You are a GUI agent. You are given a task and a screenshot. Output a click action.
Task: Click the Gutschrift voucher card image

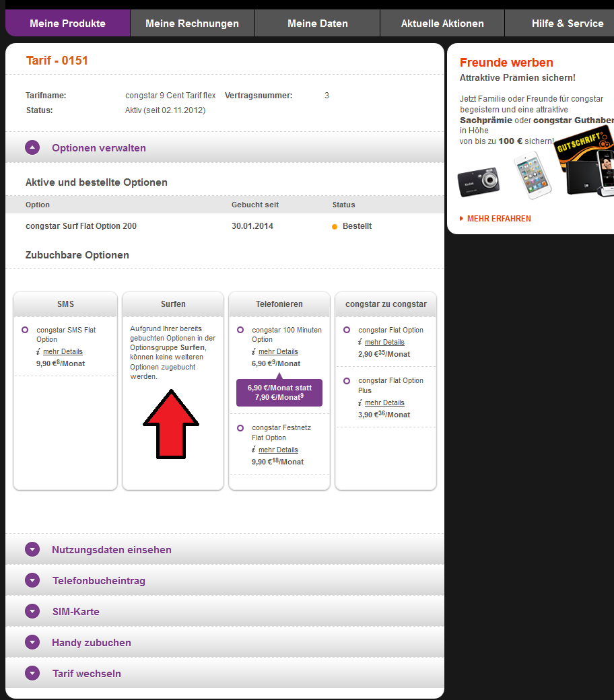[x=582, y=149]
